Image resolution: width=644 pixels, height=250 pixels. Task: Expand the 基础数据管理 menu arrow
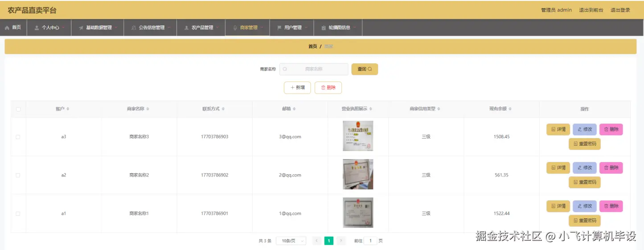(x=116, y=28)
